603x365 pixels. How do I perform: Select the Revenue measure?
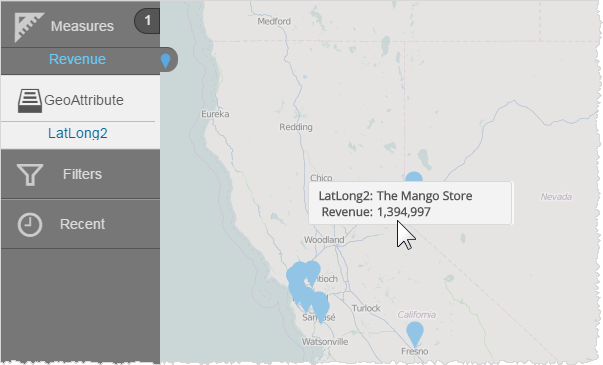pos(77,59)
